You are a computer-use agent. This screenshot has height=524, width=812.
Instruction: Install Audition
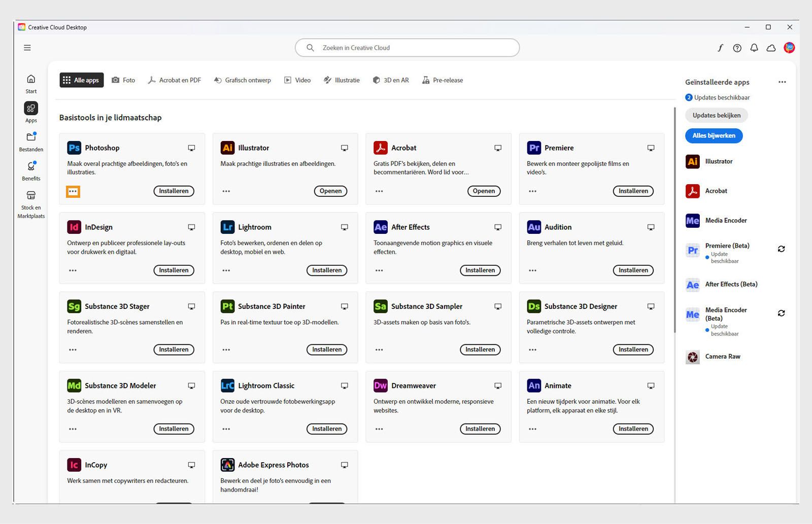[x=633, y=270]
